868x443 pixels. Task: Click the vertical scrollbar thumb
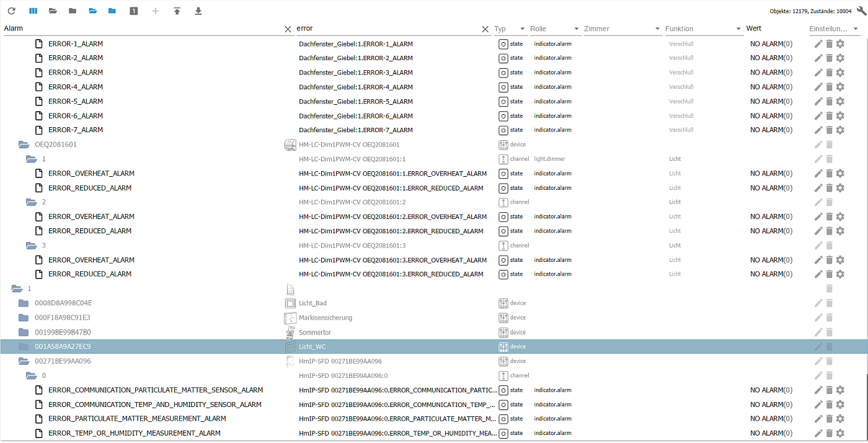click(867, 407)
